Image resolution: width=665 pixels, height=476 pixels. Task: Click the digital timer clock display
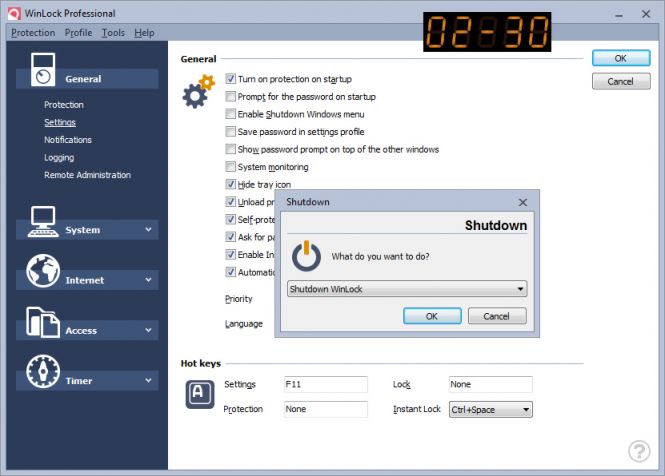coord(487,32)
